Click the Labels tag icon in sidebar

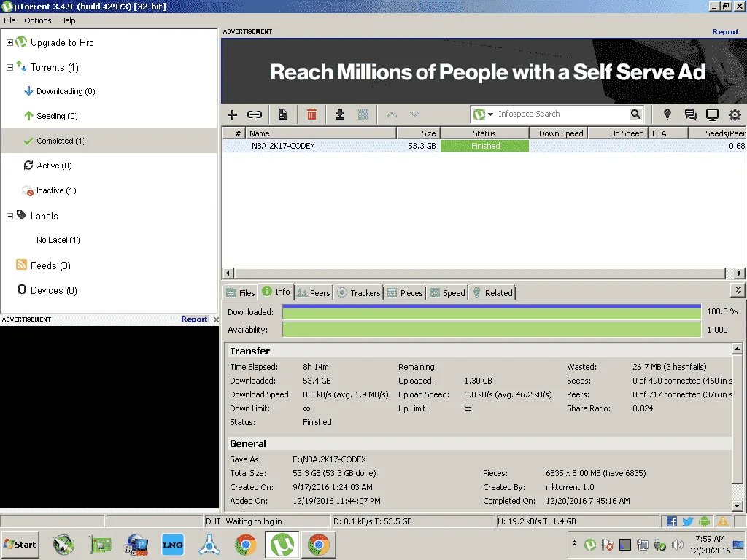point(21,215)
